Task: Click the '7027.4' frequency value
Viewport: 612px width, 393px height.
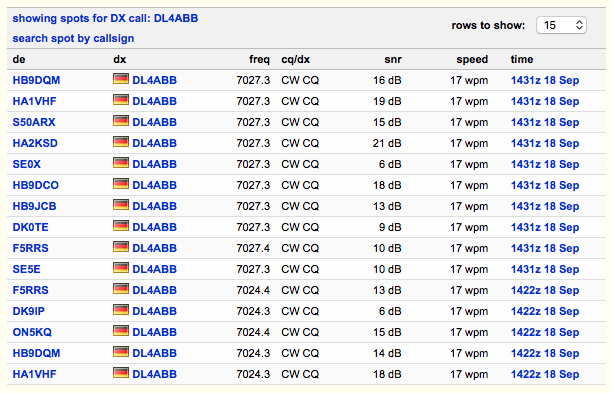Action: [253, 248]
